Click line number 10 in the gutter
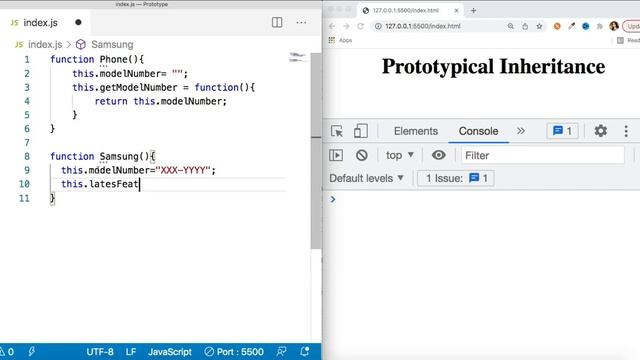 tap(24, 184)
